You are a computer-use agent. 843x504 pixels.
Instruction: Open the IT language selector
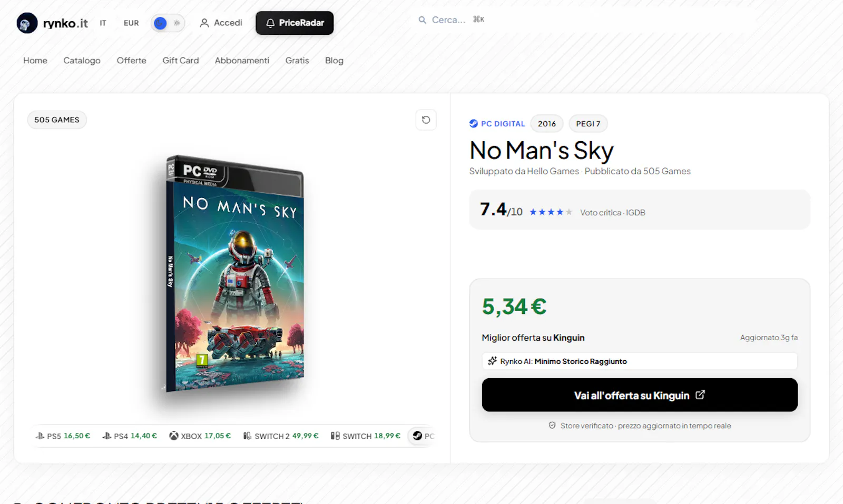[103, 23]
